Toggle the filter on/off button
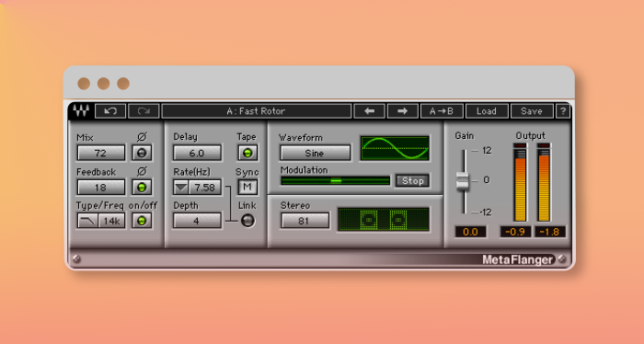Screen dimensions: 644x344 pos(142,221)
